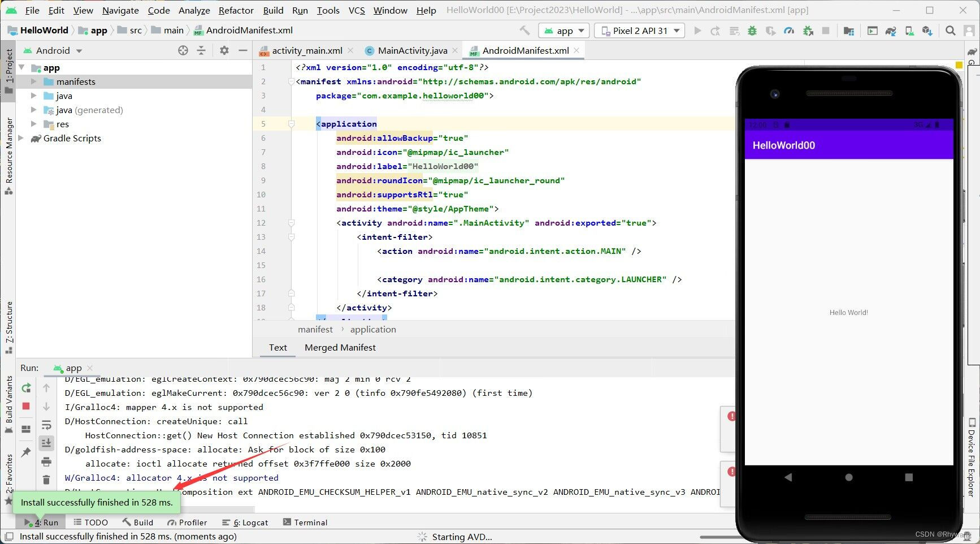Run the app with the green play button
The image size is (980, 544).
coord(697,31)
